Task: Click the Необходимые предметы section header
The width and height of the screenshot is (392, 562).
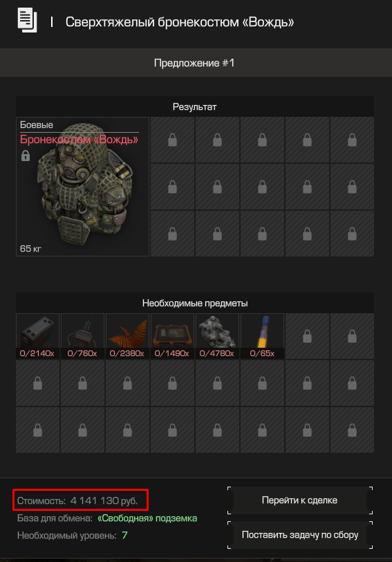Action: click(195, 303)
